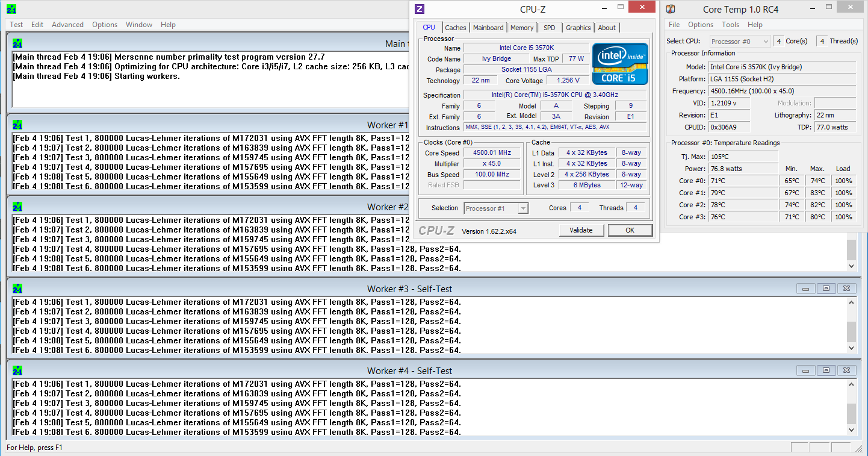Click Test 4 M157695 line in Worker #4

pyautogui.click(x=237, y=413)
